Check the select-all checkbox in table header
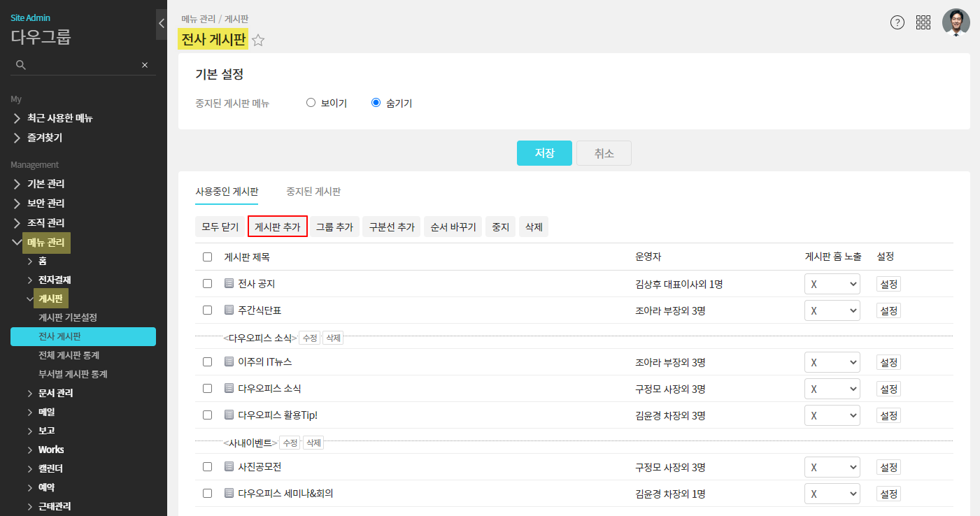 [x=207, y=257]
